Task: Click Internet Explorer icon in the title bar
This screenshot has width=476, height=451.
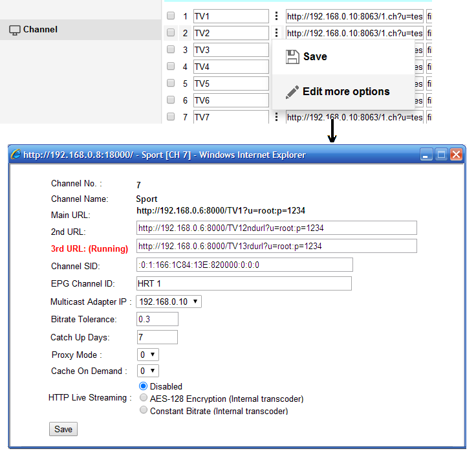Action: (16, 155)
